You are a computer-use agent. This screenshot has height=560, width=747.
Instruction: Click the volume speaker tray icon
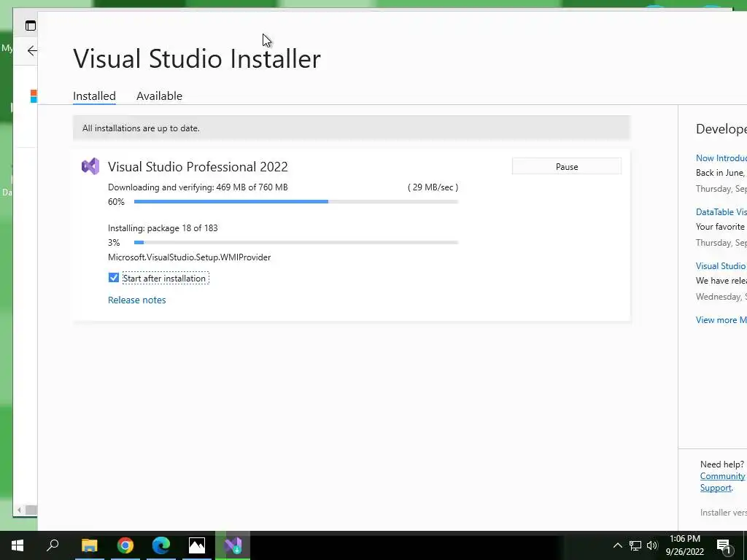coord(652,545)
